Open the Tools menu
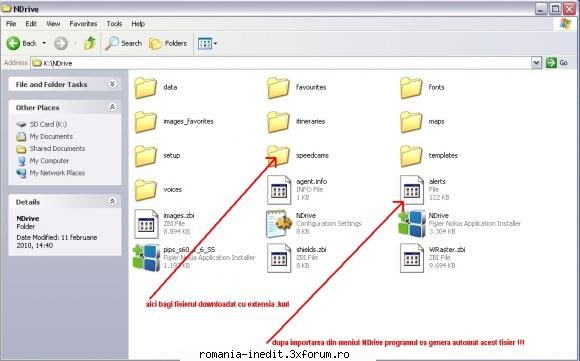 coord(114,24)
